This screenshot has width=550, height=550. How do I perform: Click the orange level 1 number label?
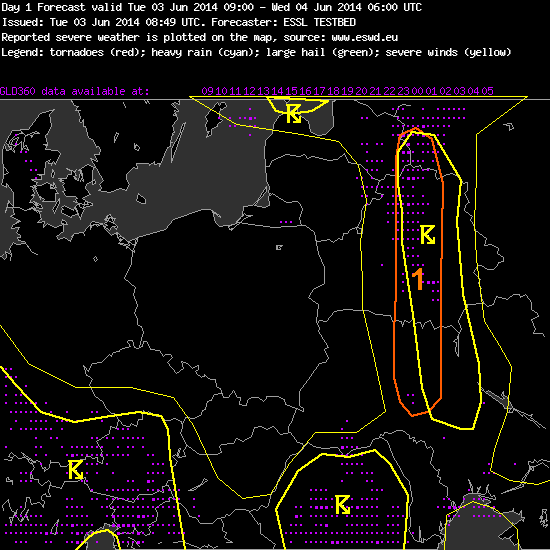[x=418, y=279]
